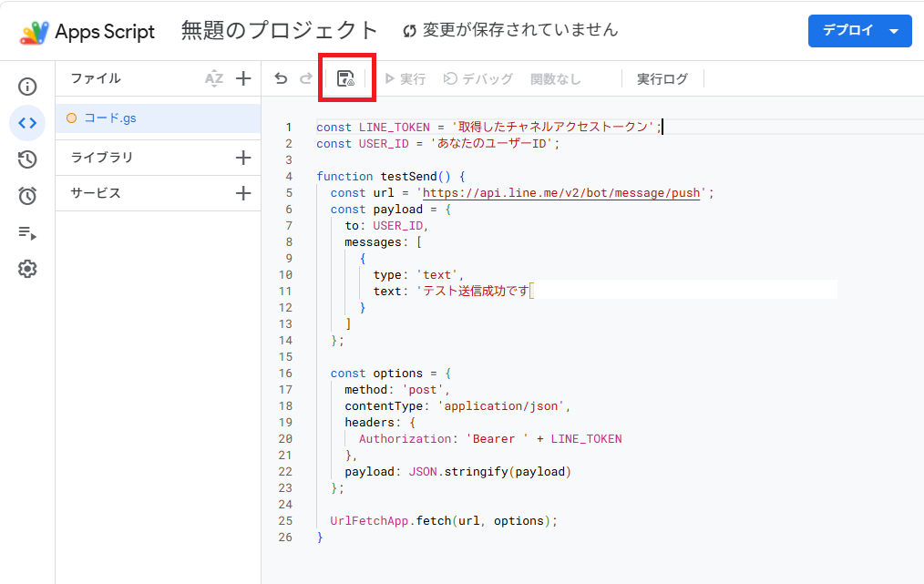Sort files alphabetically with AZ icon
The height and width of the screenshot is (584, 924).
coord(214,78)
